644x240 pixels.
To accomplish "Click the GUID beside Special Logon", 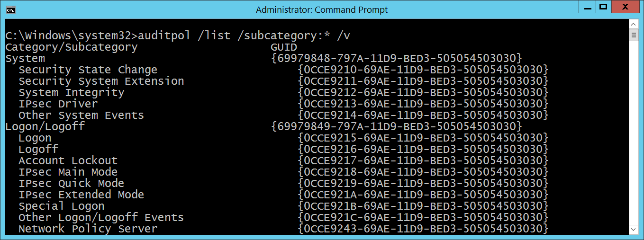I will click(423, 206).
